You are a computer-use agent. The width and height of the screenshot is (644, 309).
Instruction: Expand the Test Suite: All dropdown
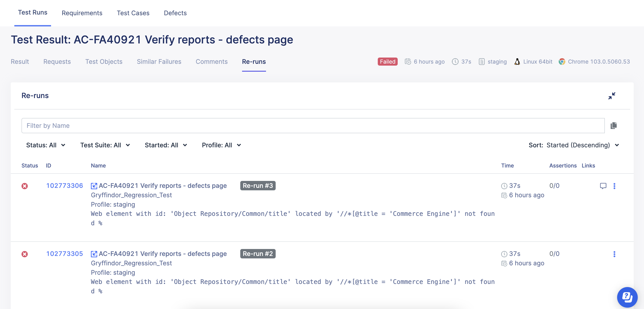(105, 145)
